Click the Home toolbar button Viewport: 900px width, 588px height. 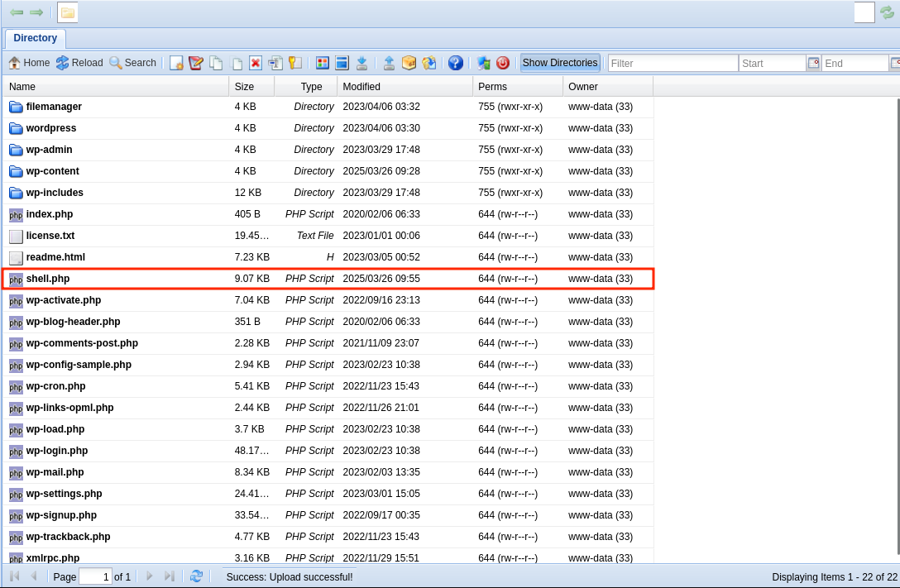click(x=29, y=63)
